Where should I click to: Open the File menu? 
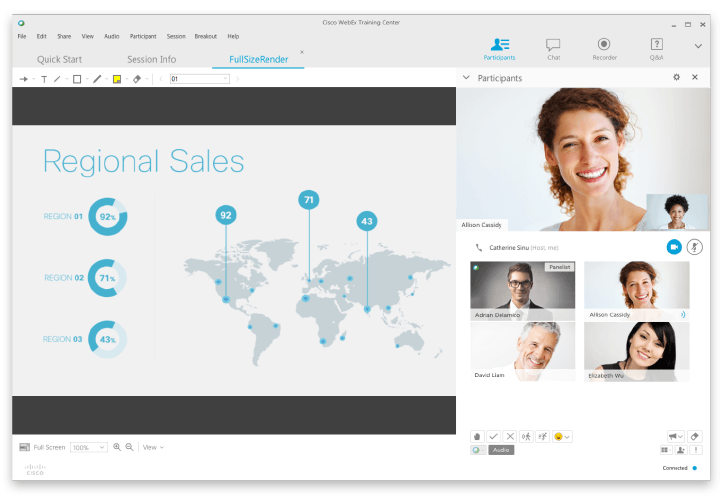pyautogui.click(x=22, y=36)
